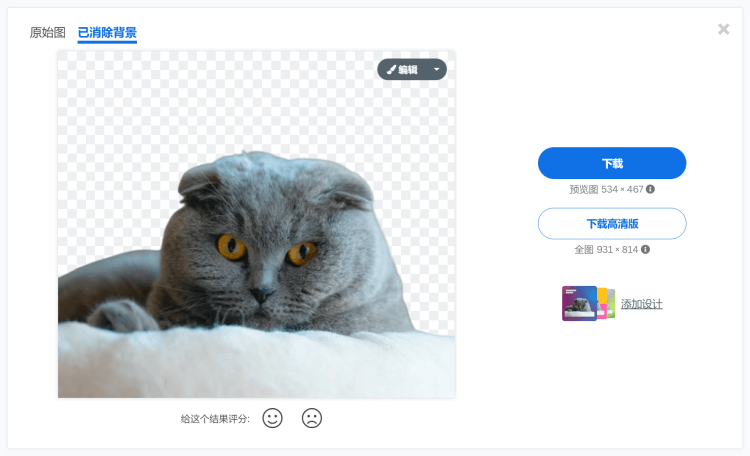Select the 已消除背景 tab
The width and height of the screenshot is (750, 456).
click(x=107, y=33)
